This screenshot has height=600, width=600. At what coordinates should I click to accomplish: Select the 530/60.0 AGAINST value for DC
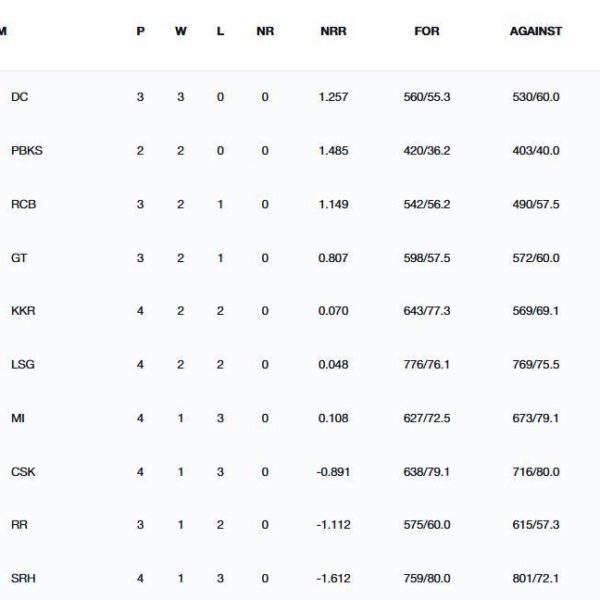point(536,97)
